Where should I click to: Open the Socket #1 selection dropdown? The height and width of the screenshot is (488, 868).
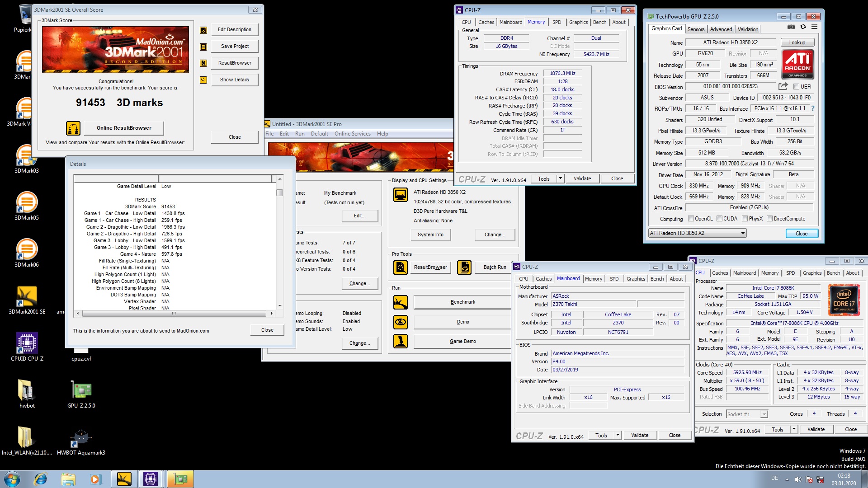coord(747,414)
